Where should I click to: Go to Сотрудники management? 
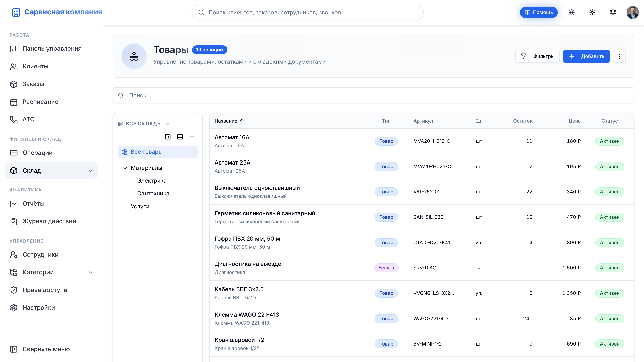coord(51,255)
